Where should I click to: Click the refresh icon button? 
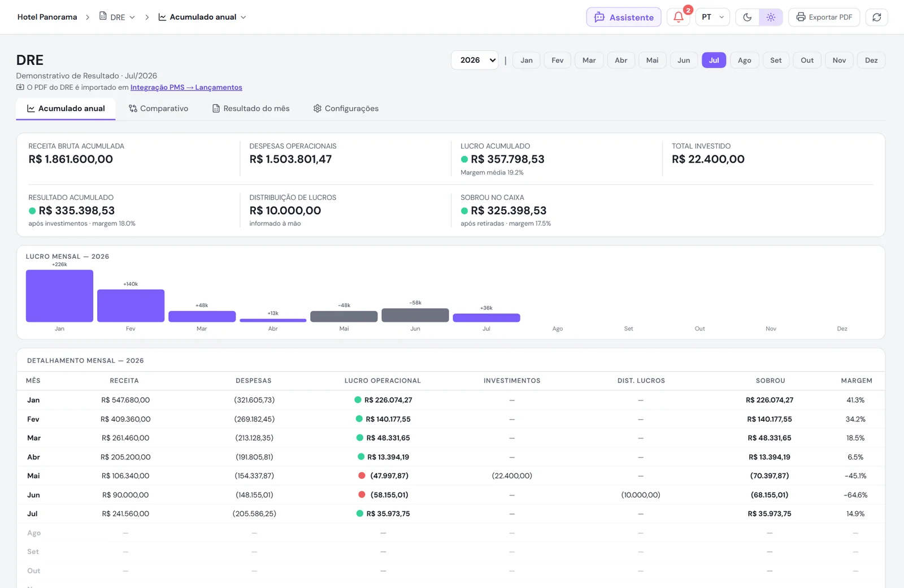[x=876, y=17]
